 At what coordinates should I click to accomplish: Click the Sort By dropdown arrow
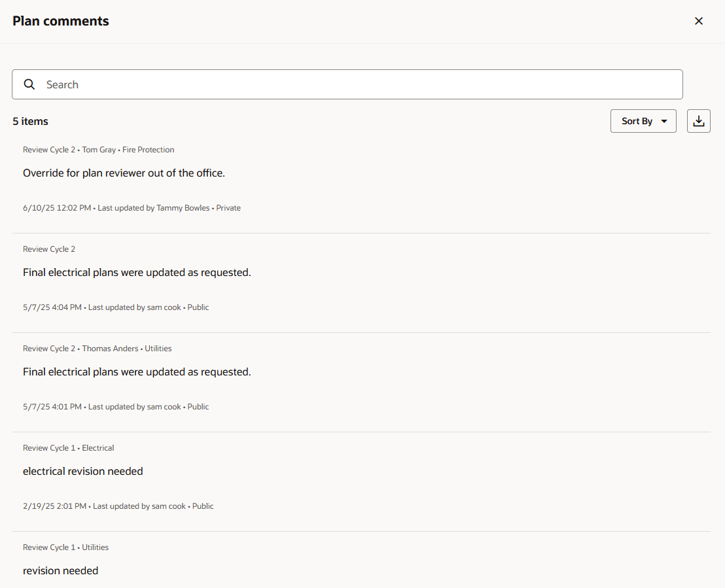(663, 121)
